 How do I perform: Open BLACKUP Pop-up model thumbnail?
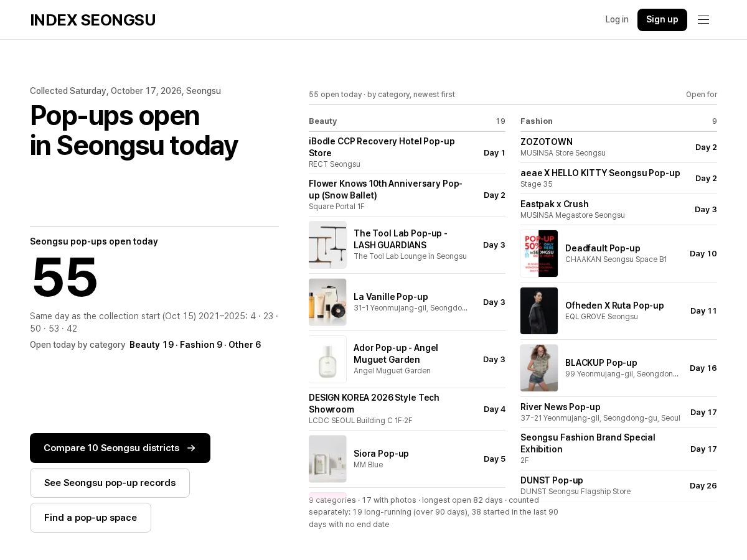pos(539,368)
